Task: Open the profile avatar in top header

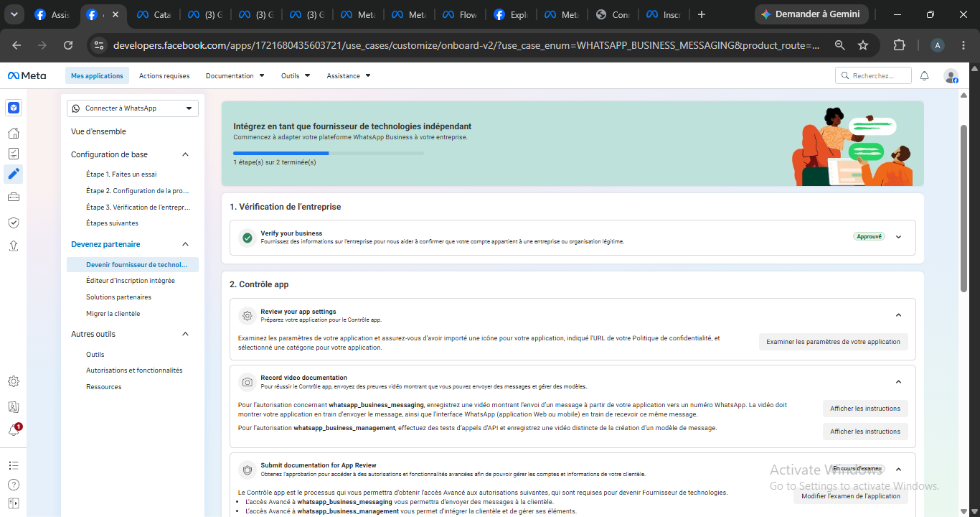Action: pos(951,76)
